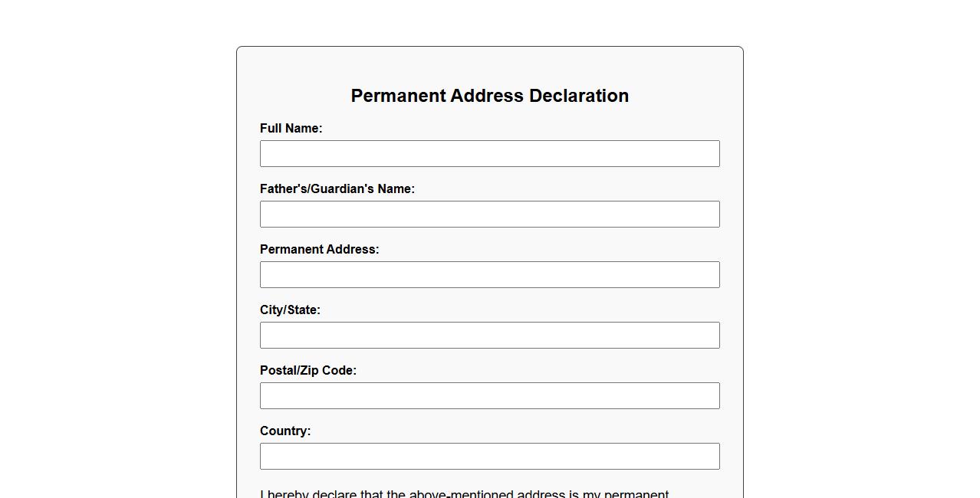Click the "Full Name:" label

[x=291, y=129]
